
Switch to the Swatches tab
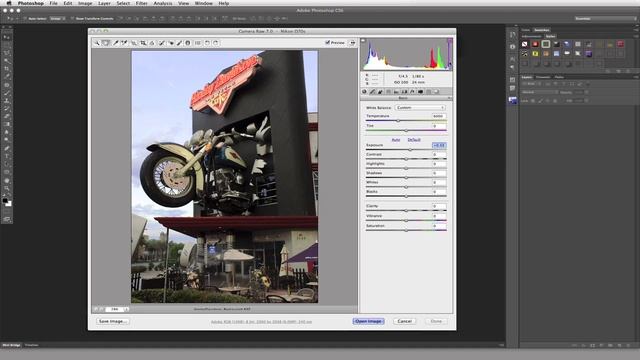coord(542,30)
